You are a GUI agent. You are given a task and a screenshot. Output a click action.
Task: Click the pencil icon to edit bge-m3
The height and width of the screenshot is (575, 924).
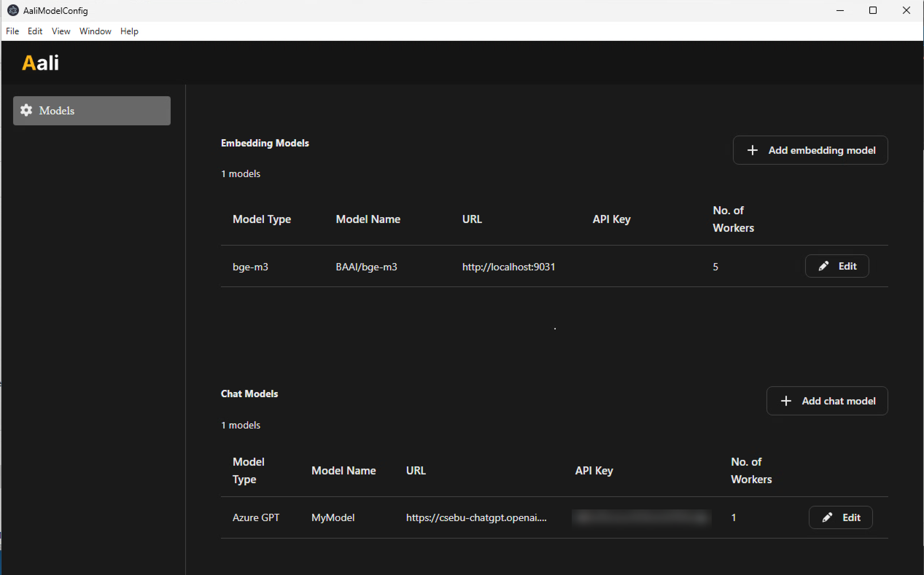click(823, 266)
